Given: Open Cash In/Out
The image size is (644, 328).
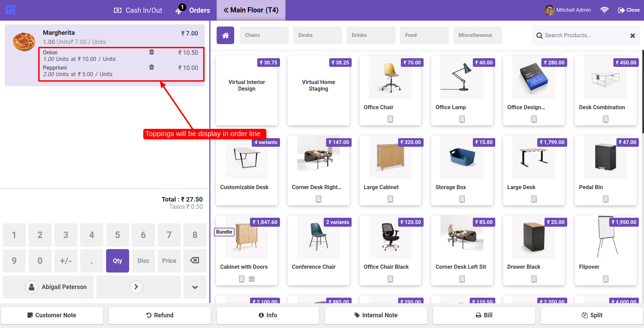Looking at the screenshot, I should point(138,10).
